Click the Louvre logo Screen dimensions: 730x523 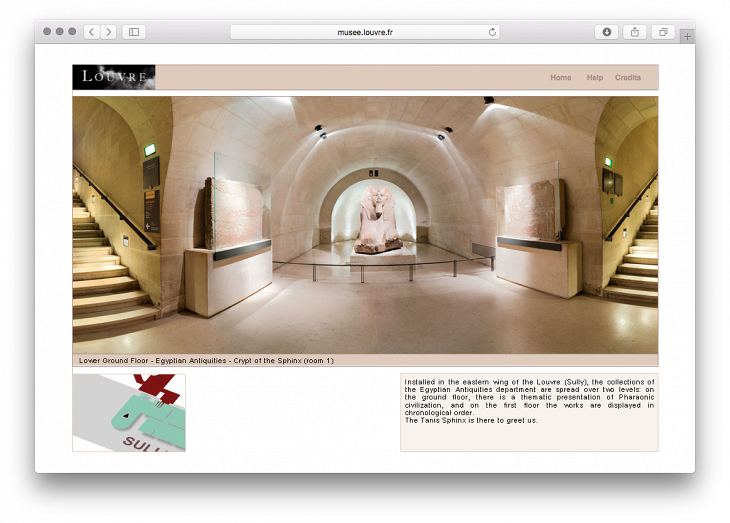pos(114,77)
